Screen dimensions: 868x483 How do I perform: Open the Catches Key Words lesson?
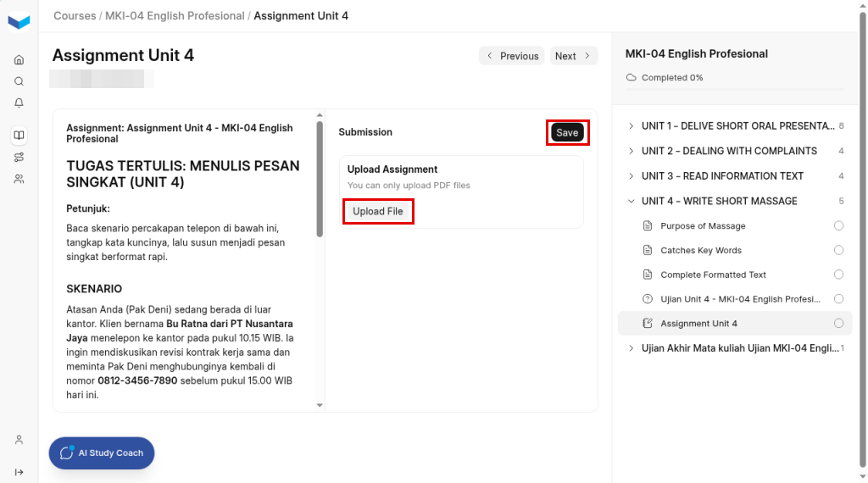[735, 250]
